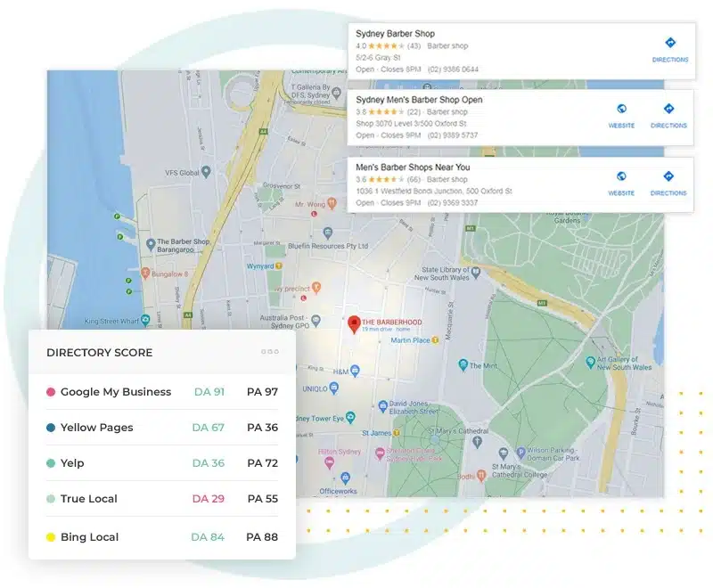
Task: Click the PA 97 value
Action: [262, 392]
